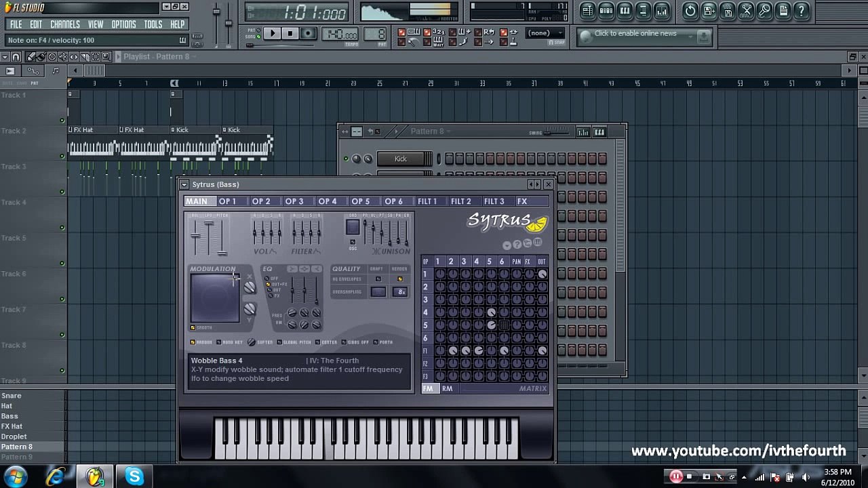Open the playlist options dropdown arrow

coord(5,57)
